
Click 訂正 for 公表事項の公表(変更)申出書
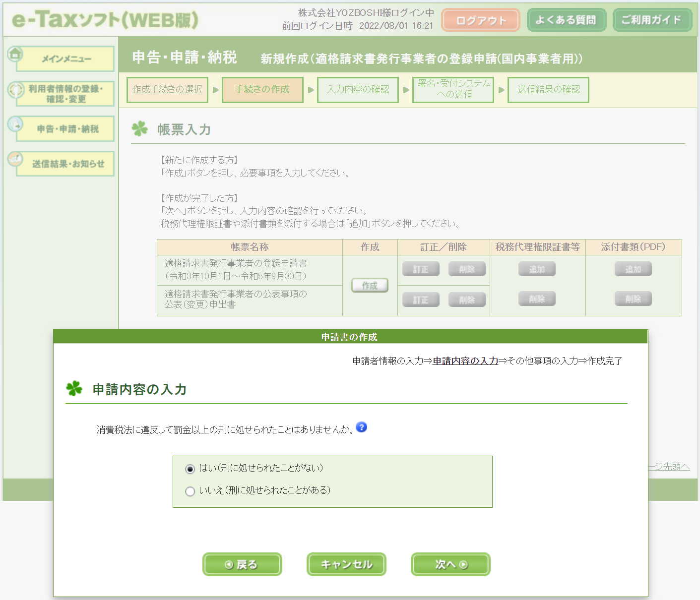421,300
